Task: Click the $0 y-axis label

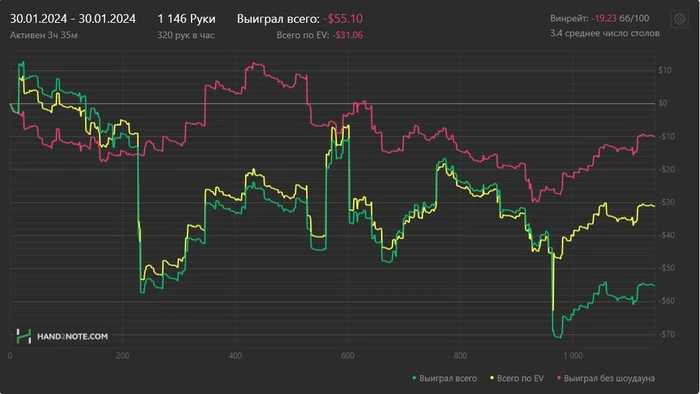Action: point(663,103)
